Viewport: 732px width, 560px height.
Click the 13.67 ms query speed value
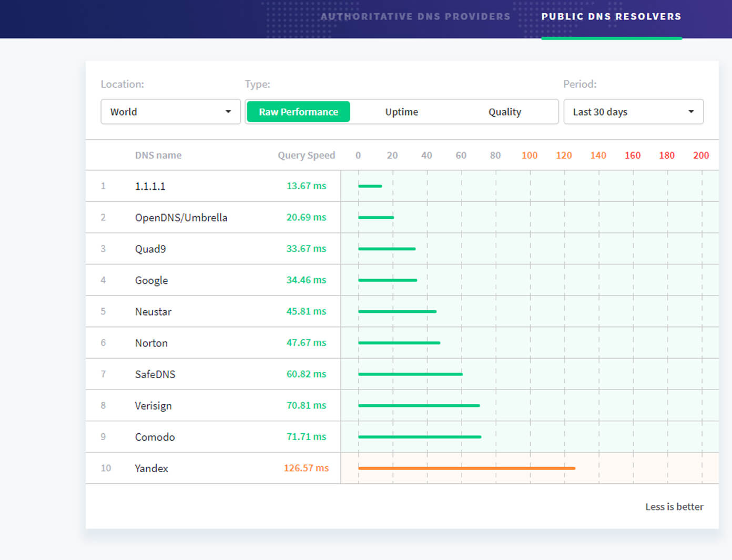[x=306, y=186]
